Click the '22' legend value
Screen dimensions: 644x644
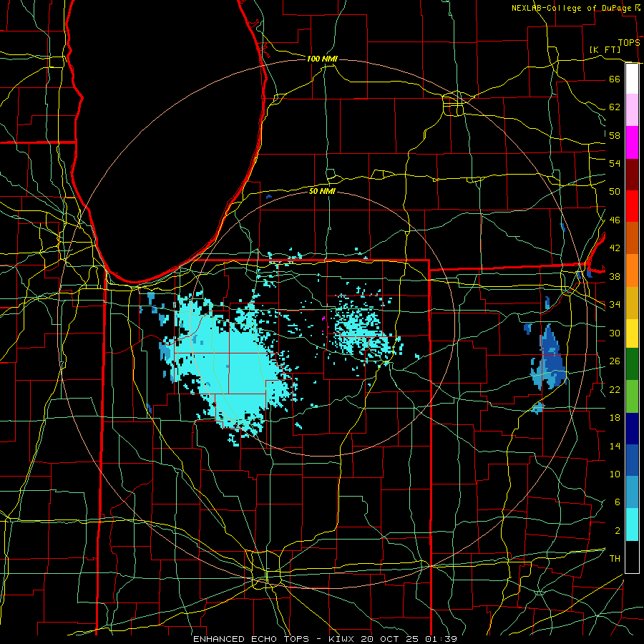(615, 389)
